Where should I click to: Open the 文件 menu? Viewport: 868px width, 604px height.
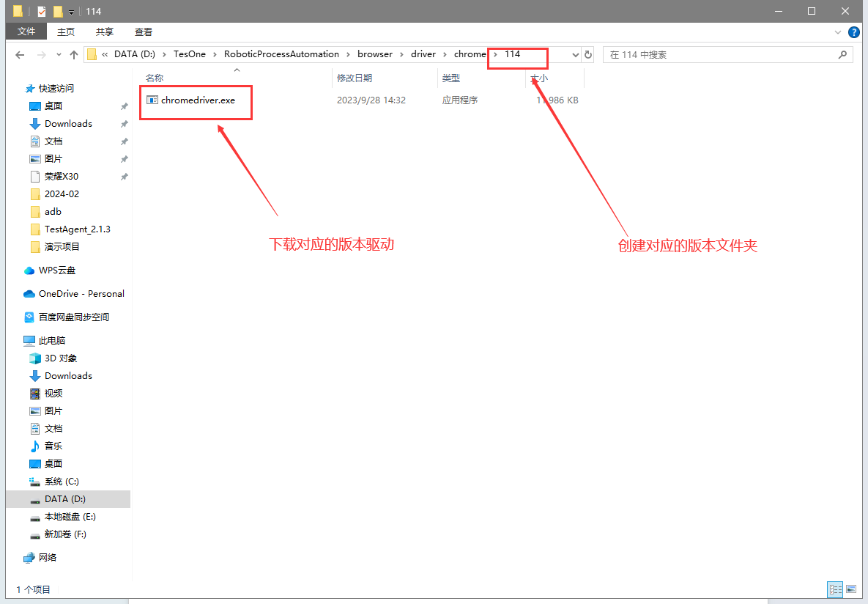point(26,32)
